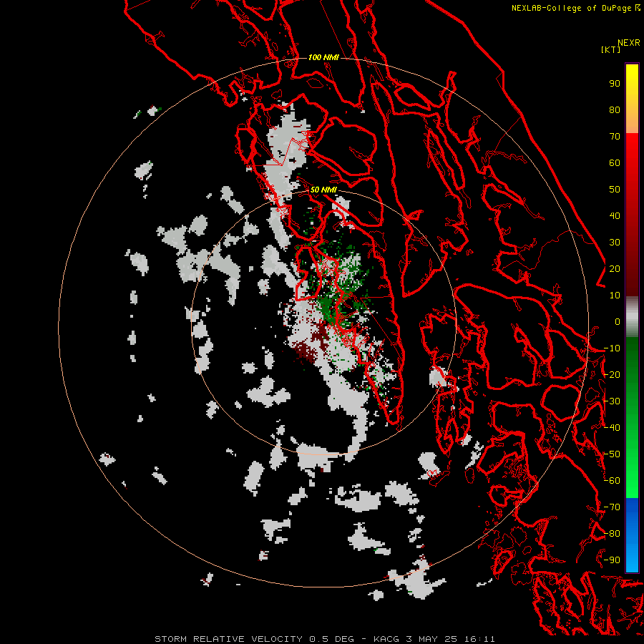Click the 10 value on velocity scale
The height and width of the screenshot is (644, 644).
click(615, 296)
